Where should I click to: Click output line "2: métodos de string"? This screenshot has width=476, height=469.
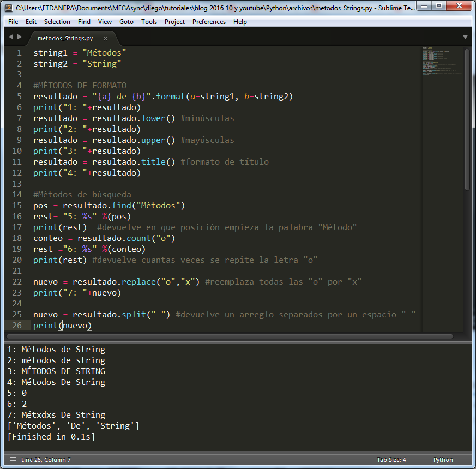56,360
